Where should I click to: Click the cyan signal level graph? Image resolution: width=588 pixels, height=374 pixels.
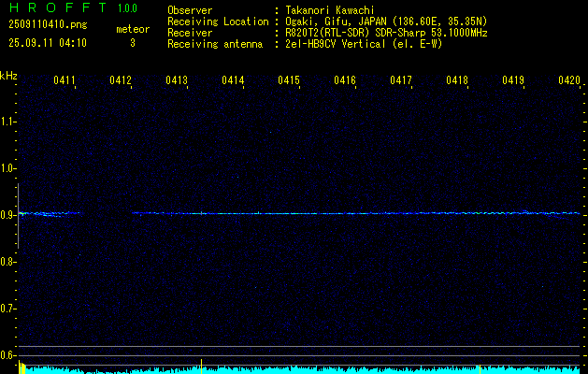[x=299, y=369]
